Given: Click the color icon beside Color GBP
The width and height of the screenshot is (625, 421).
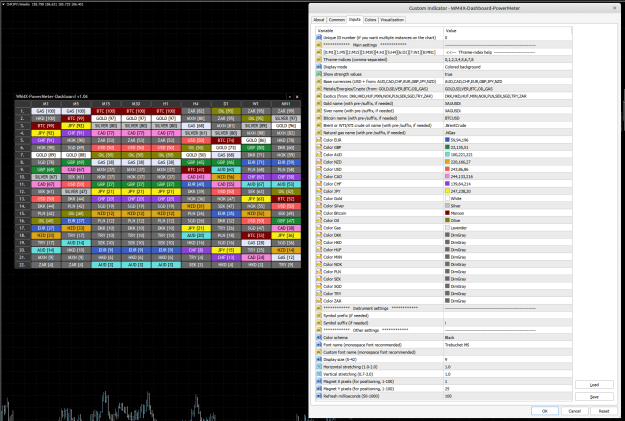Looking at the screenshot, I should [x=319, y=147].
